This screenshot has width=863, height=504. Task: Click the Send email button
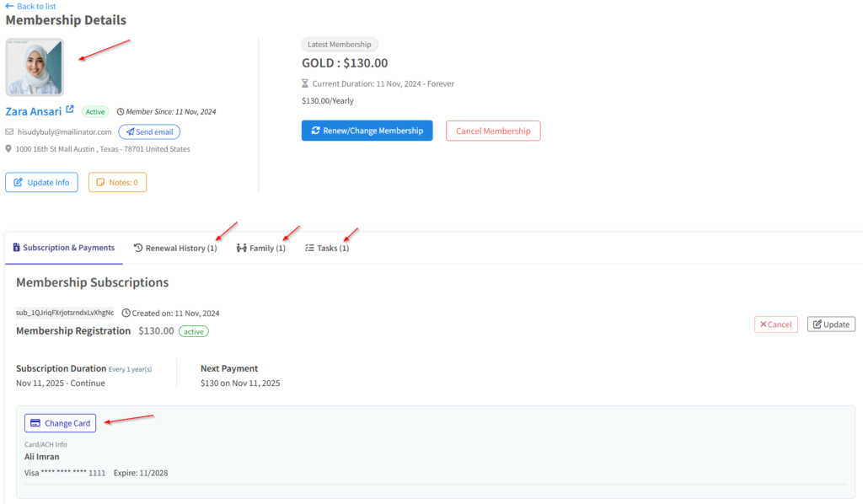click(149, 131)
